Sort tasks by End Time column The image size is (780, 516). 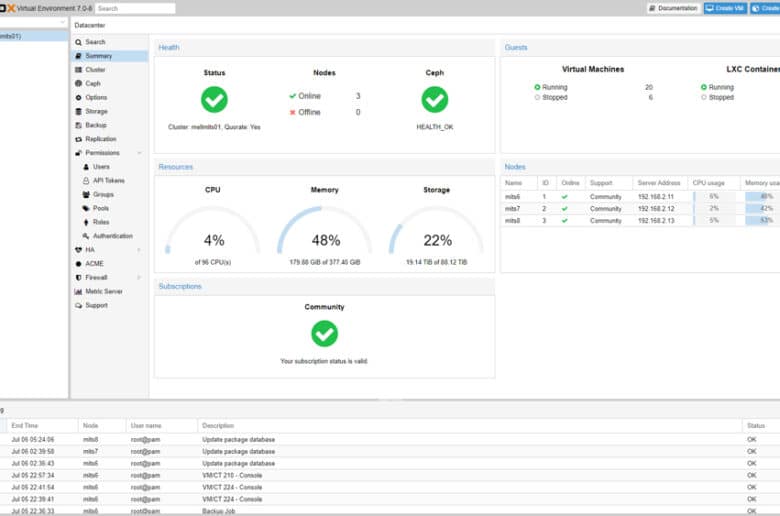coord(42,426)
